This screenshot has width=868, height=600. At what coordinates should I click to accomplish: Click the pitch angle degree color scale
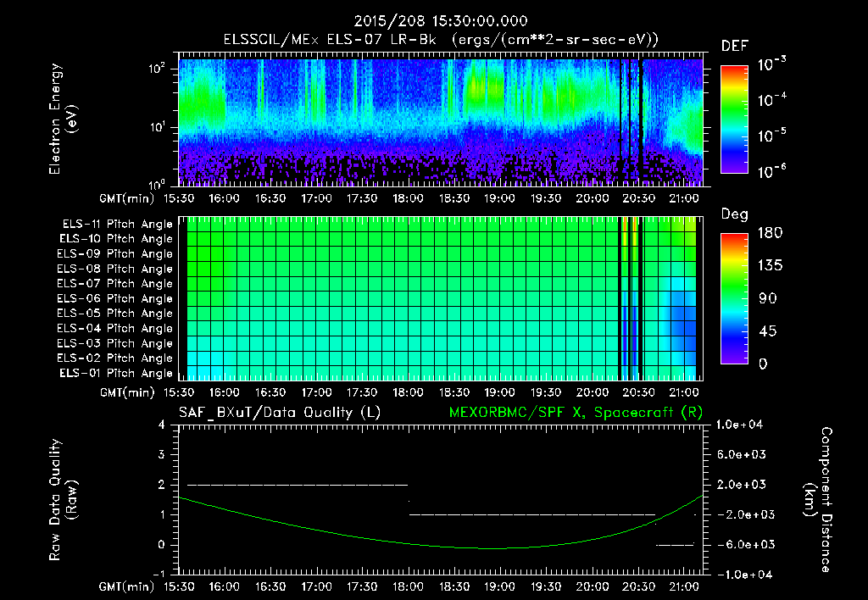(734, 298)
